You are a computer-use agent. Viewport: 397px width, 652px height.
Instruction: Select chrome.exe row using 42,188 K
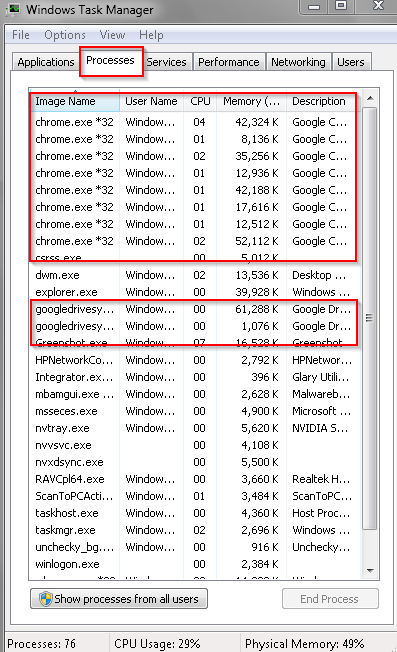(x=195, y=190)
